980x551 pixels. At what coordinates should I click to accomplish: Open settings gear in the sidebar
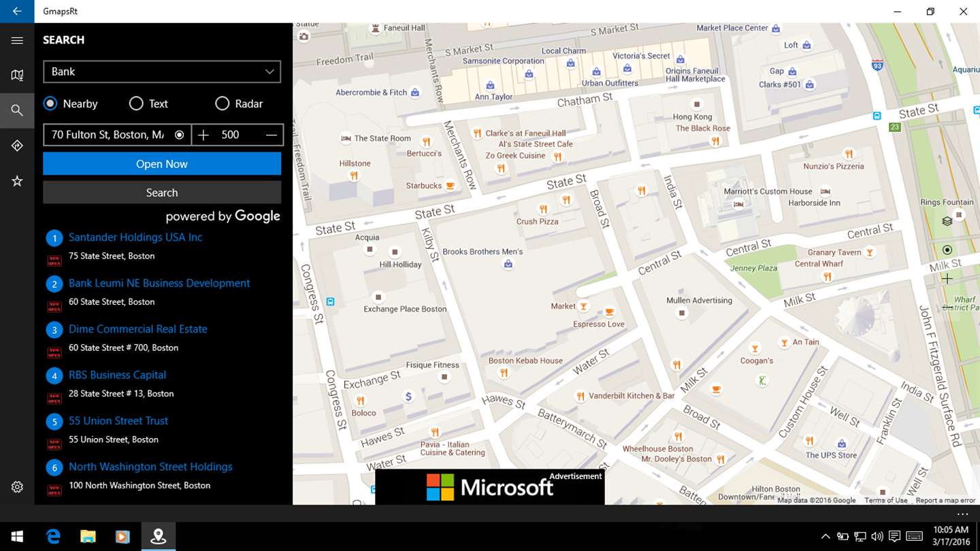[17, 487]
